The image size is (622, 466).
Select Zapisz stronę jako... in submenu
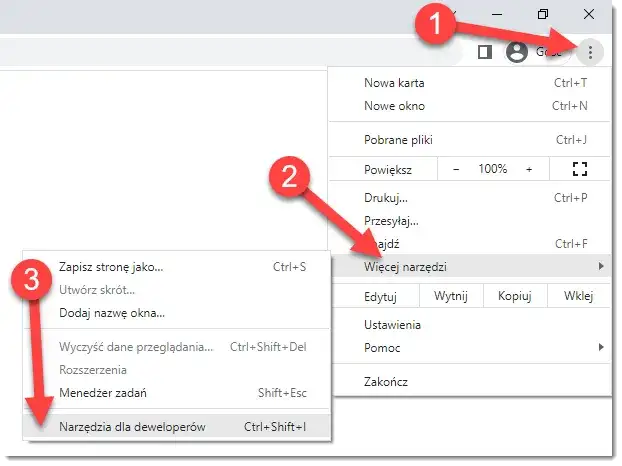[x=177, y=267]
